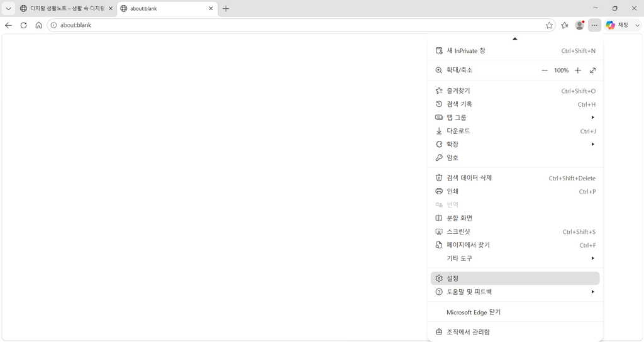
Task: Open a new tab with plus button
Action: pos(226,8)
